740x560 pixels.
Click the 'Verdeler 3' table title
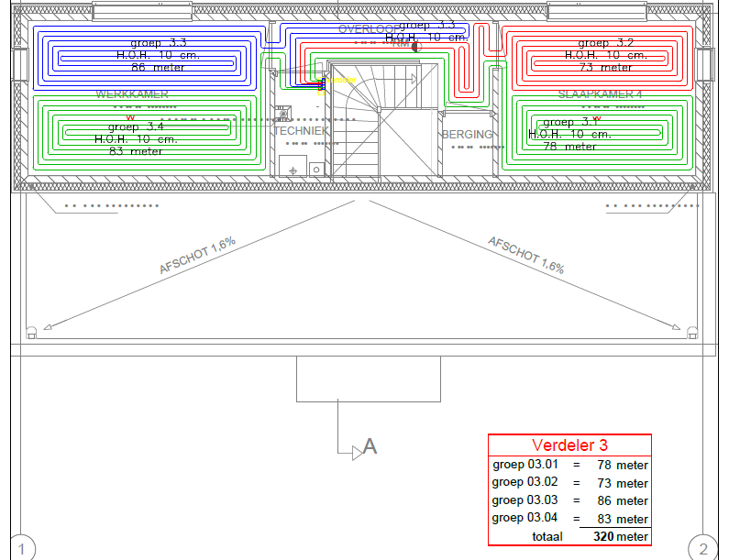click(x=569, y=445)
